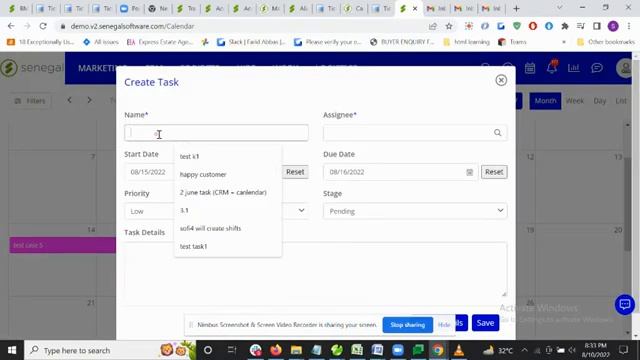Viewport: 640px width, 360px height.
Task: Open the calendar icon in the header
Action: (530, 68)
